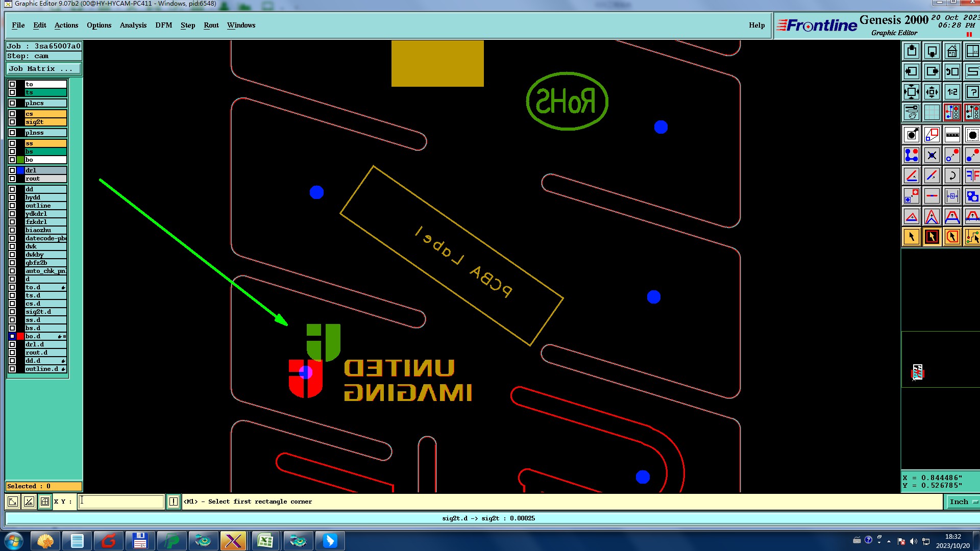980x551 pixels.
Task: Select the 1:2 zoom scale icon
Action: (x=952, y=92)
